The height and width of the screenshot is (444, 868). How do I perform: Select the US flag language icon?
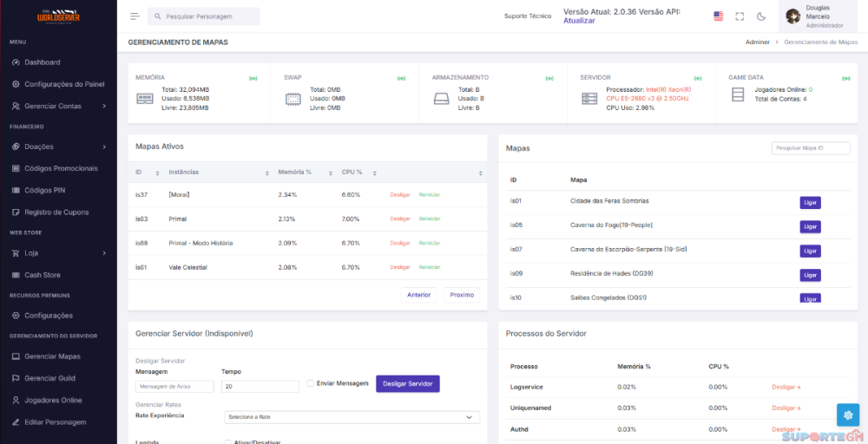718,16
